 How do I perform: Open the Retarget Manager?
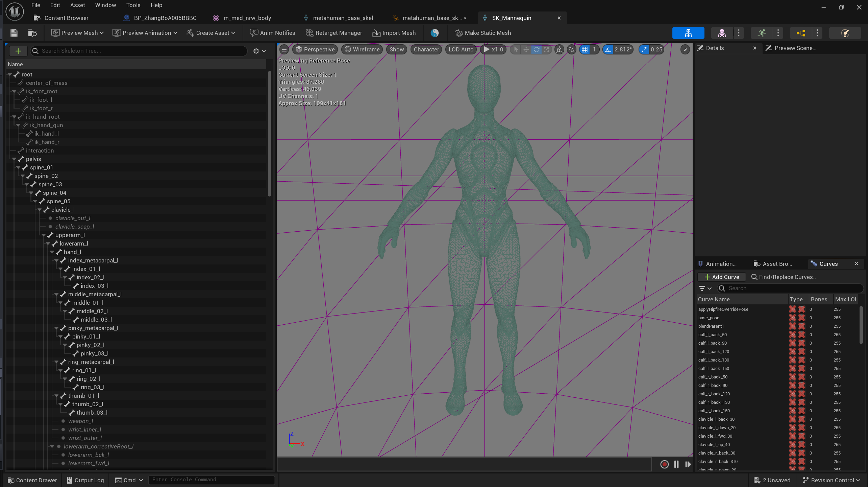[x=333, y=33]
